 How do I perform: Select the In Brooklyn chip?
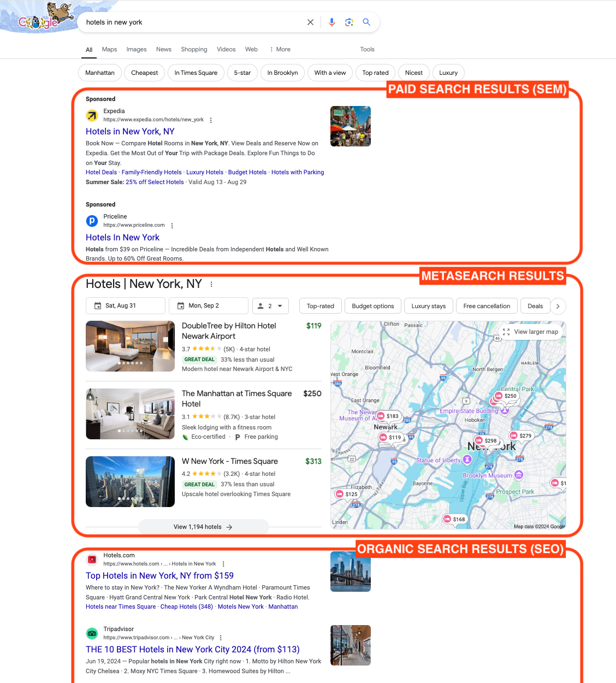[283, 73]
